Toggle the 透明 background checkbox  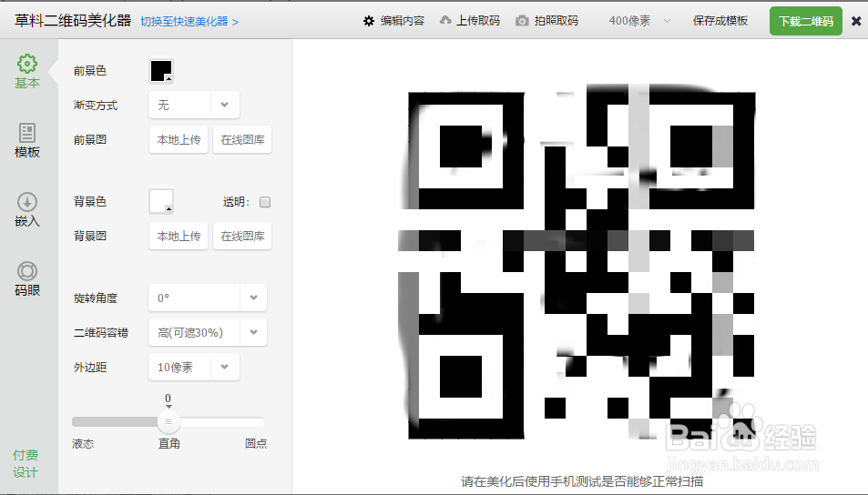pos(265,202)
